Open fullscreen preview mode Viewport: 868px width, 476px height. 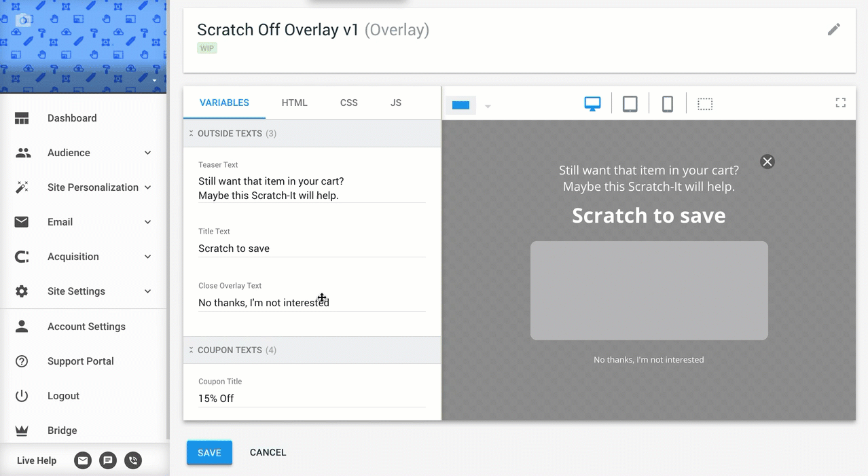[x=841, y=103]
